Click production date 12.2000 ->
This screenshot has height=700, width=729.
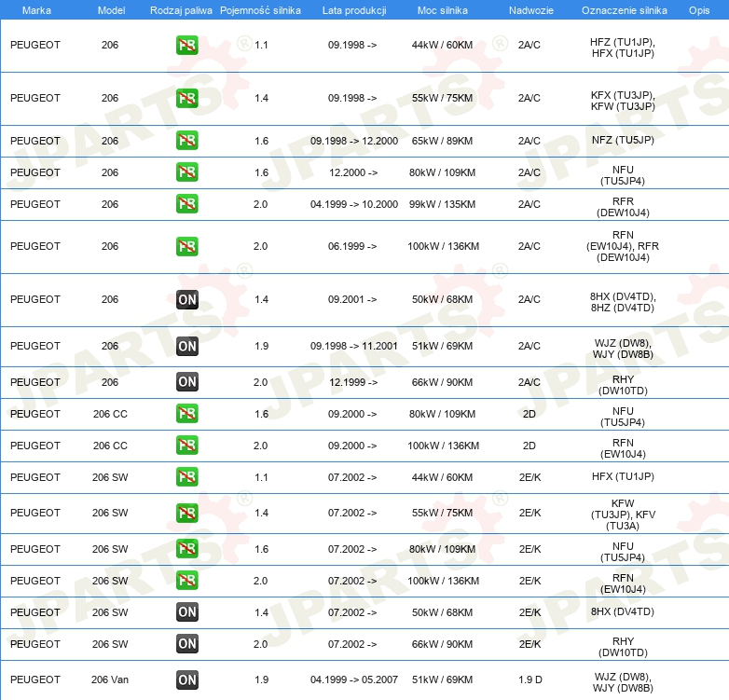coord(353,172)
